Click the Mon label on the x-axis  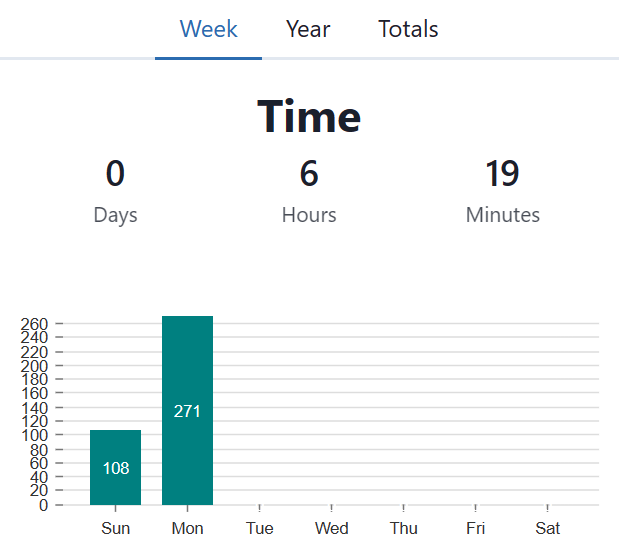[188, 528]
